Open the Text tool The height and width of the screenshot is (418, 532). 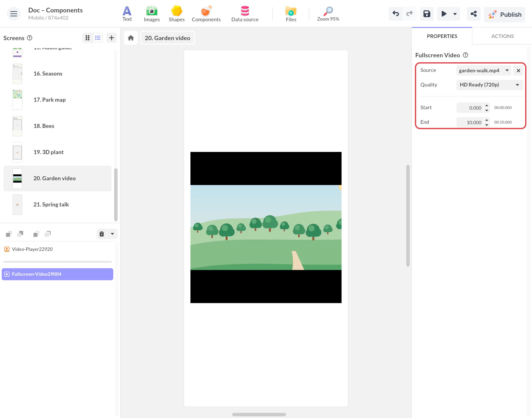pyautogui.click(x=127, y=14)
